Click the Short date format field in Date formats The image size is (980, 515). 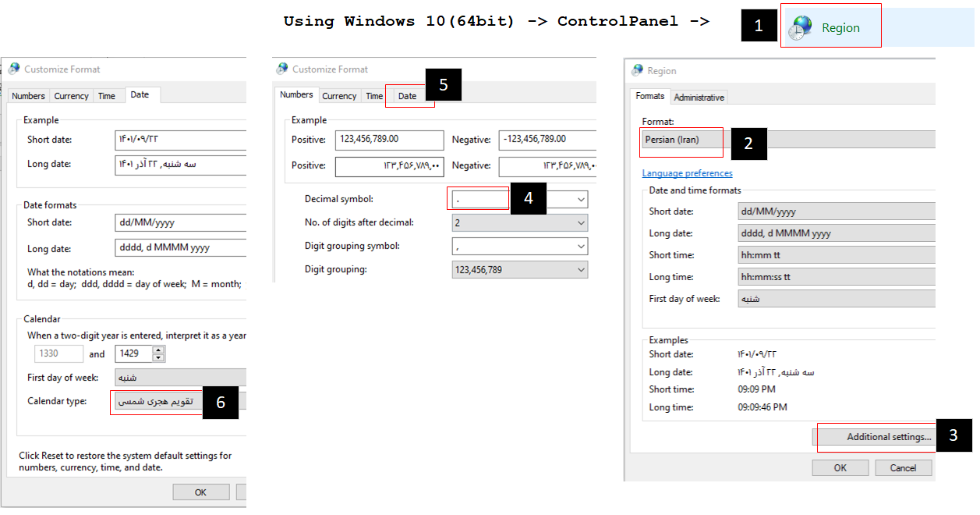coord(179,222)
